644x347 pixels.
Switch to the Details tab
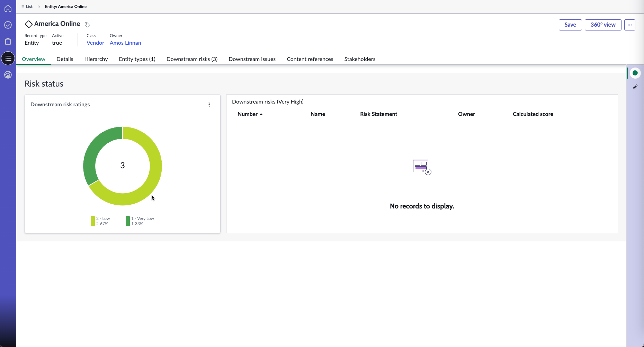pyautogui.click(x=65, y=59)
